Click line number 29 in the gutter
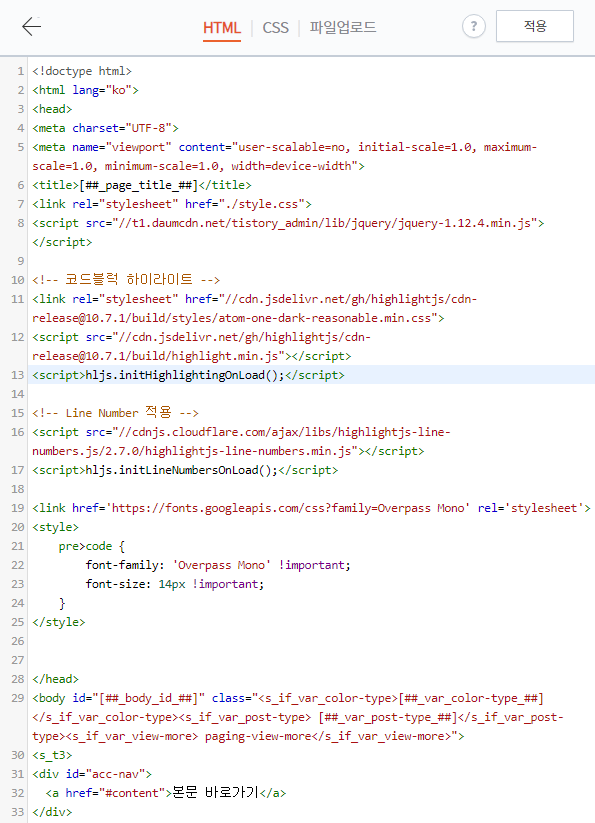The image size is (595, 823). (x=18, y=698)
